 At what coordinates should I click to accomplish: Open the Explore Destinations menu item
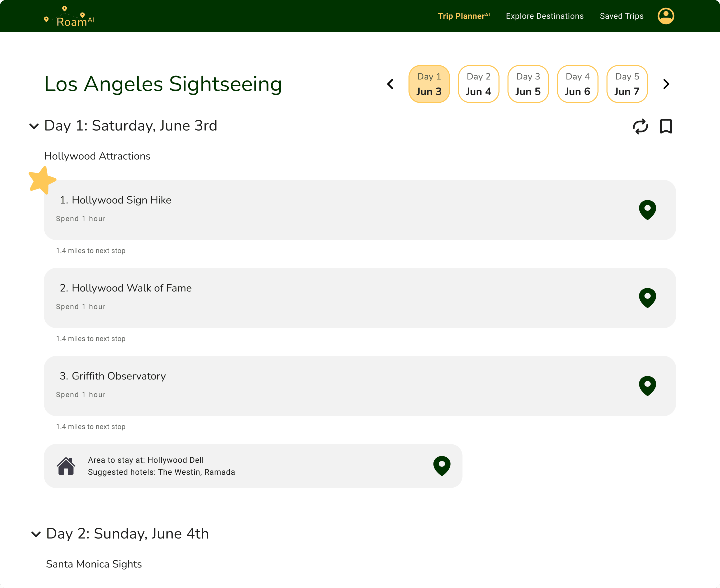pyautogui.click(x=544, y=16)
